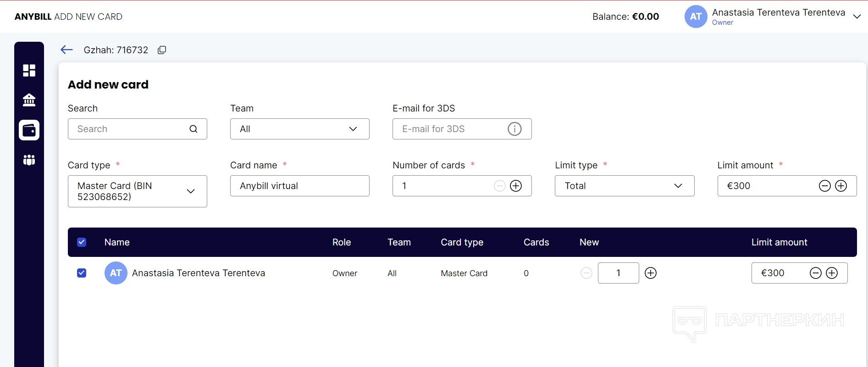Toggle the select-all checkbox in table header
The width and height of the screenshot is (868, 367).
tap(82, 242)
